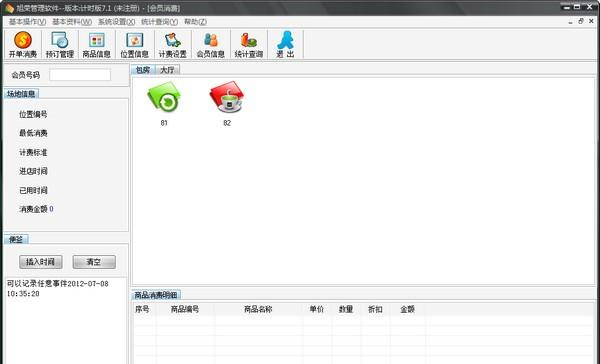The height and width of the screenshot is (364, 600).
Task: Click the 清空 button
Action: click(x=94, y=262)
